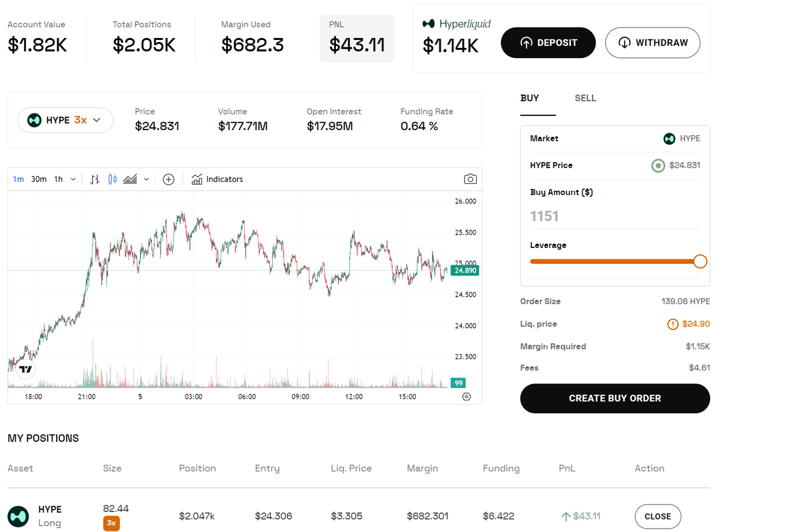The height and width of the screenshot is (532, 800).
Task: Click the Buy Amount input field showing 1151
Action: coord(615,216)
